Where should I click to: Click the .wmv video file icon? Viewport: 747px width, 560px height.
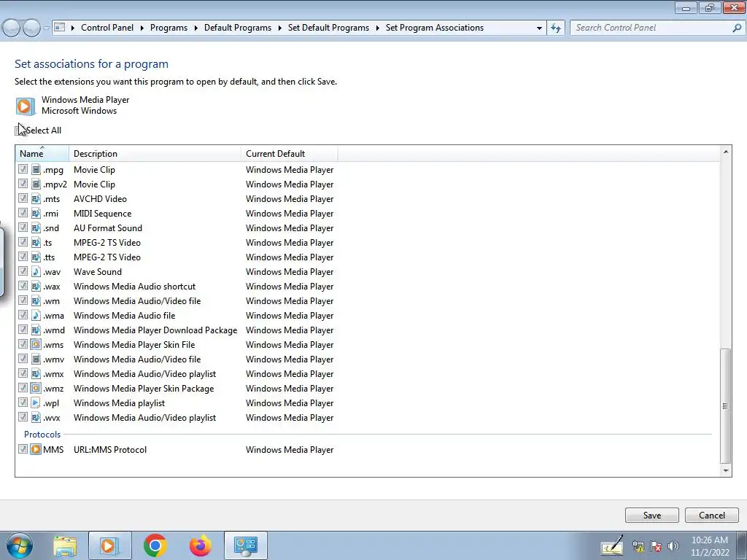click(36, 359)
